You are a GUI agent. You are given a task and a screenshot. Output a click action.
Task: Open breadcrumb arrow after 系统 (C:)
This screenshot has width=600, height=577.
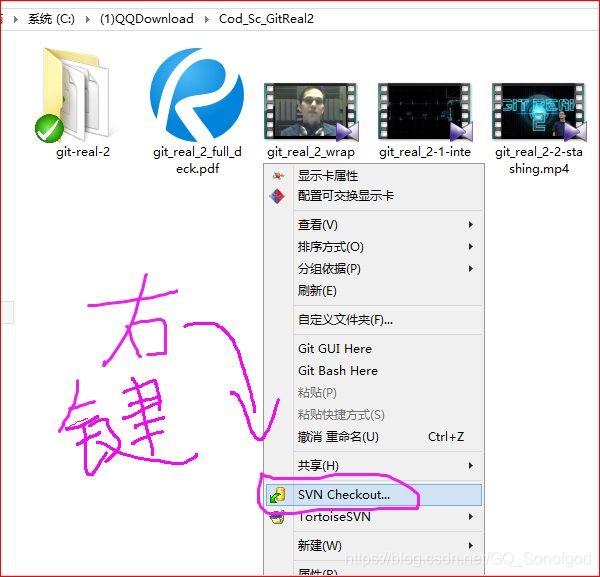click(88, 19)
